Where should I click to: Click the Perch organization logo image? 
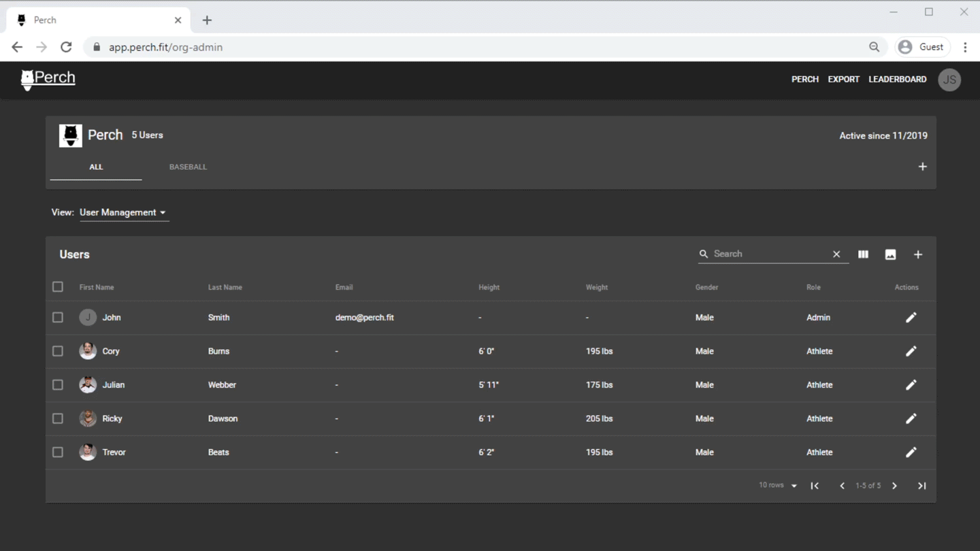point(71,135)
